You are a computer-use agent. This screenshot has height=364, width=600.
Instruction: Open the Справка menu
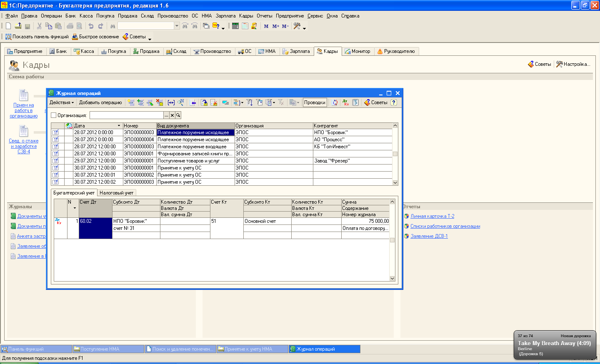point(350,16)
